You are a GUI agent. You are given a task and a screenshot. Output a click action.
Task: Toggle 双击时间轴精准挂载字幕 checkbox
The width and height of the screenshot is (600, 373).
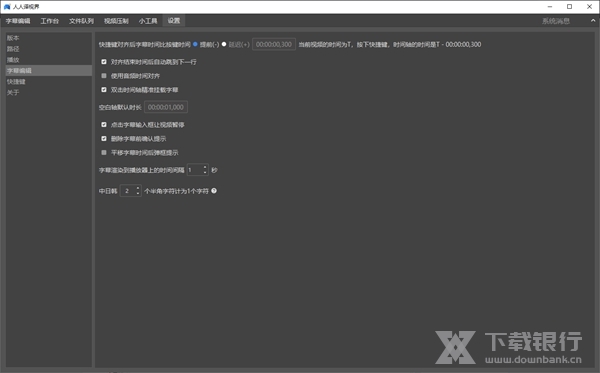pos(104,90)
